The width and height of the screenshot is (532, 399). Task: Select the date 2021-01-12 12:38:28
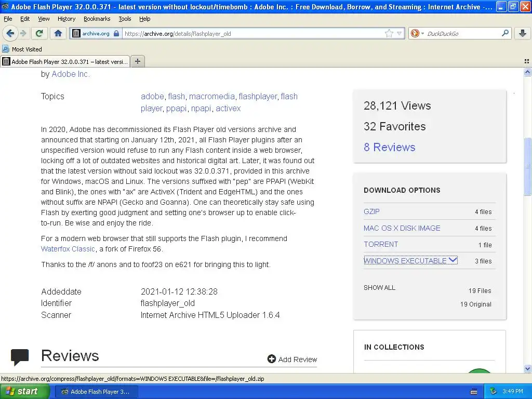179,291
